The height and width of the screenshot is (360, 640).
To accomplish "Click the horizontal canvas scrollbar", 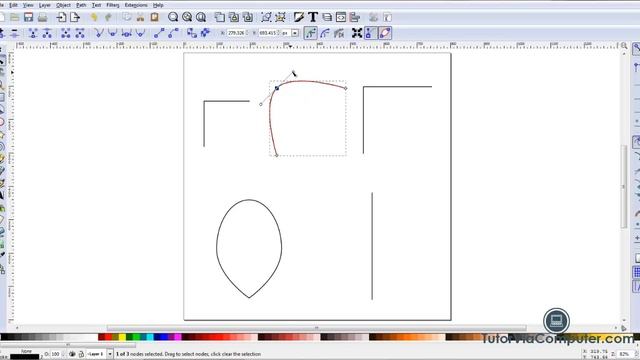I will coord(317,328).
